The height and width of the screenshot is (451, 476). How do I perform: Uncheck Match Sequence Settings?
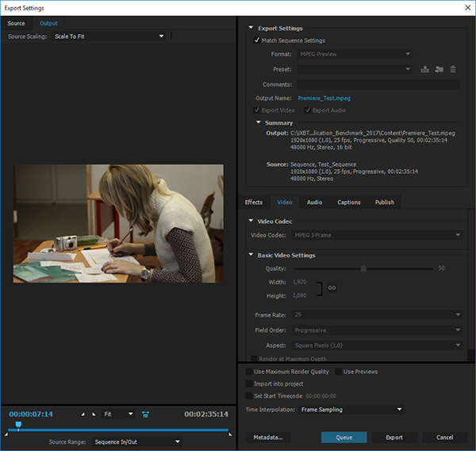(256, 40)
